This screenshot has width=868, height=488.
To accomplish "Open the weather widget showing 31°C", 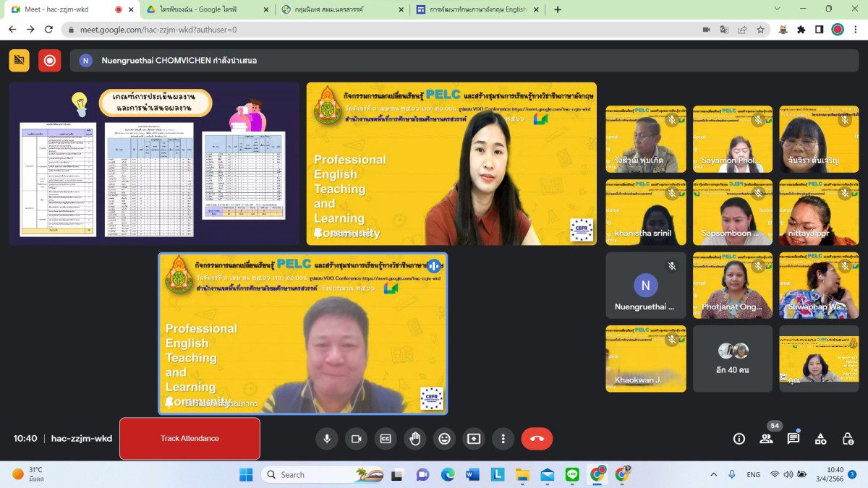I will coord(28,474).
